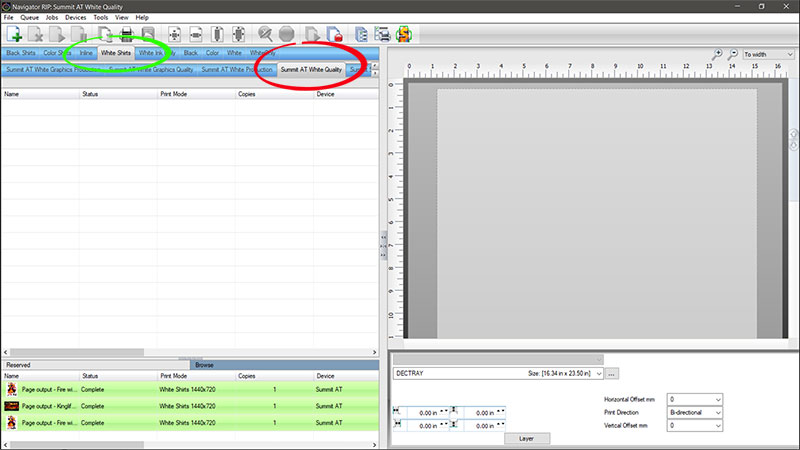The image size is (800, 450).
Task: Click the left margin icon beside first 0.00 in field
Action: pos(396,411)
